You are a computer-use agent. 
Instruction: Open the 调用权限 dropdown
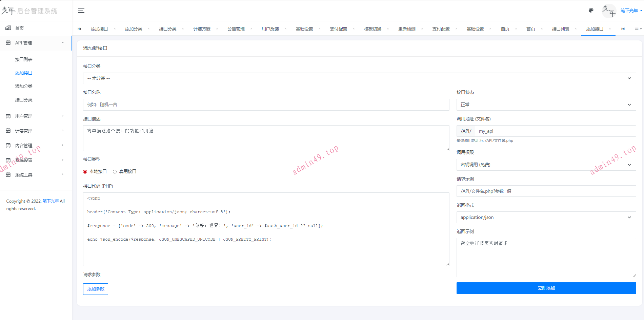click(x=546, y=165)
